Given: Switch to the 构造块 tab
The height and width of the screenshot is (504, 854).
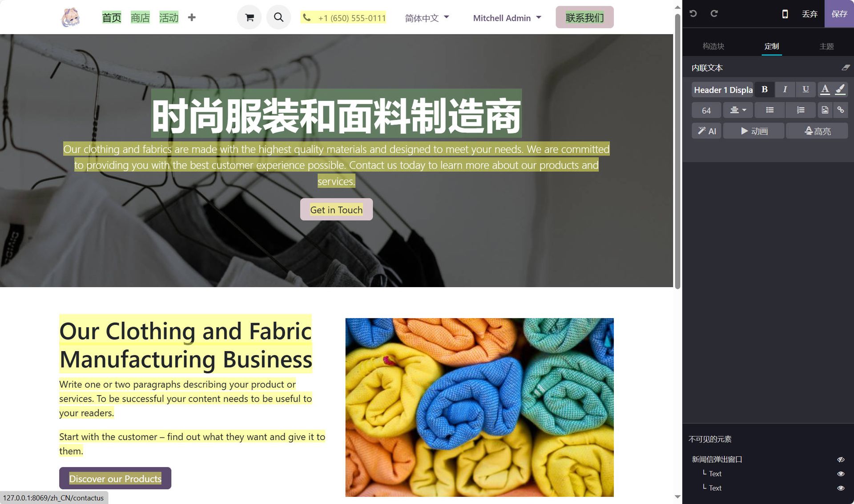Looking at the screenshot, I should [713, 46].
